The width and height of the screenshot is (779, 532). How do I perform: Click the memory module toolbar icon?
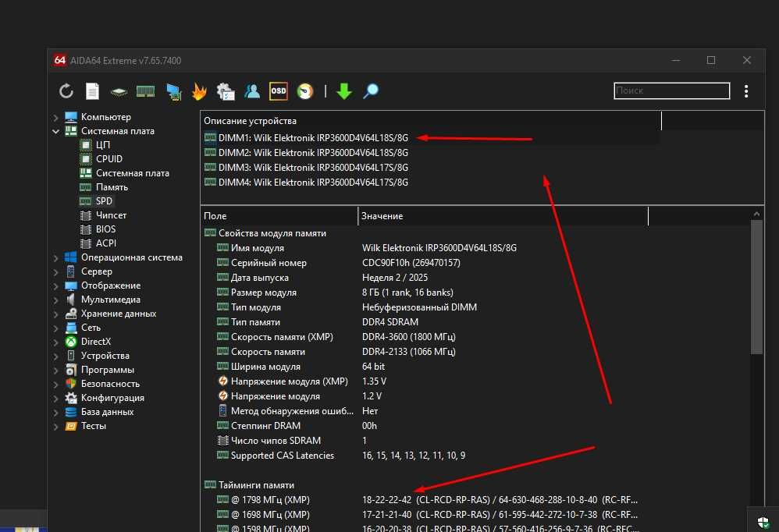click(145, 91)
